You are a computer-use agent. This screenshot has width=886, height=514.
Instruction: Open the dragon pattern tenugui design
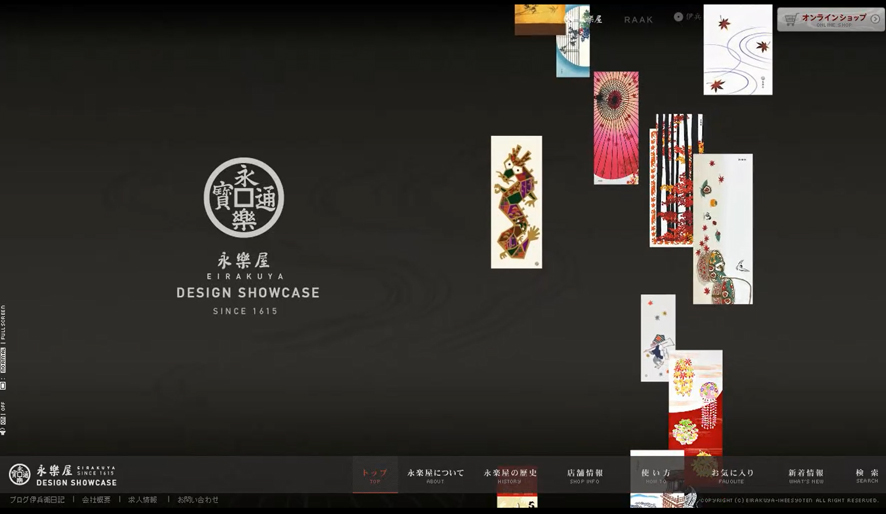coord(516,202)
